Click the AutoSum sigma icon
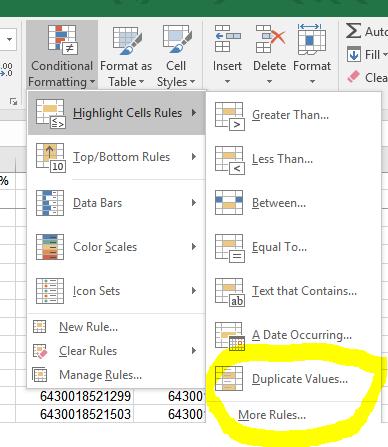 click(353, 31)
